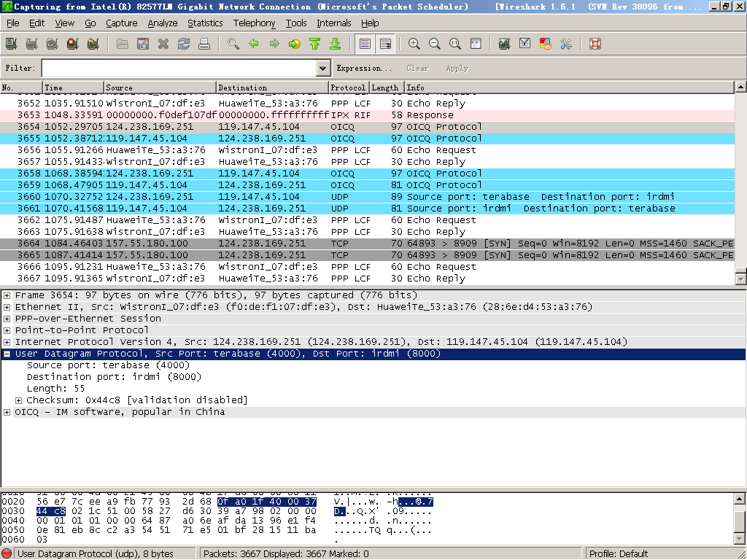Open help lifebuoy icon
This screenshot has width=747, height=560.
595,44
